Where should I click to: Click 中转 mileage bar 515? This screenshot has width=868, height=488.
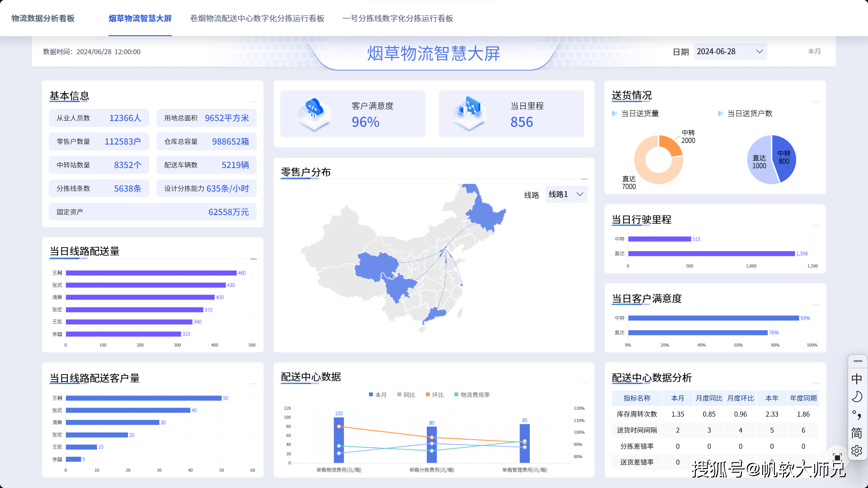click(660, 239)
